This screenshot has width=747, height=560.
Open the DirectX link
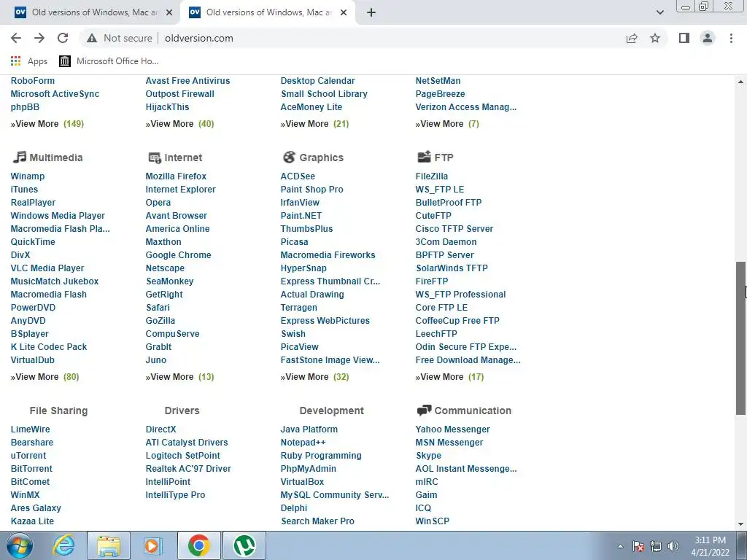(160, 429)
